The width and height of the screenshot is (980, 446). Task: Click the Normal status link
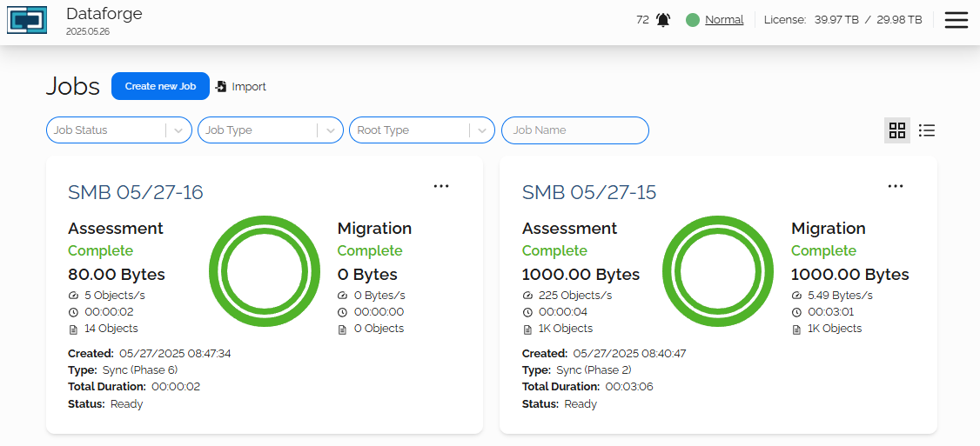pyautogui.click(x=724, y=20)
